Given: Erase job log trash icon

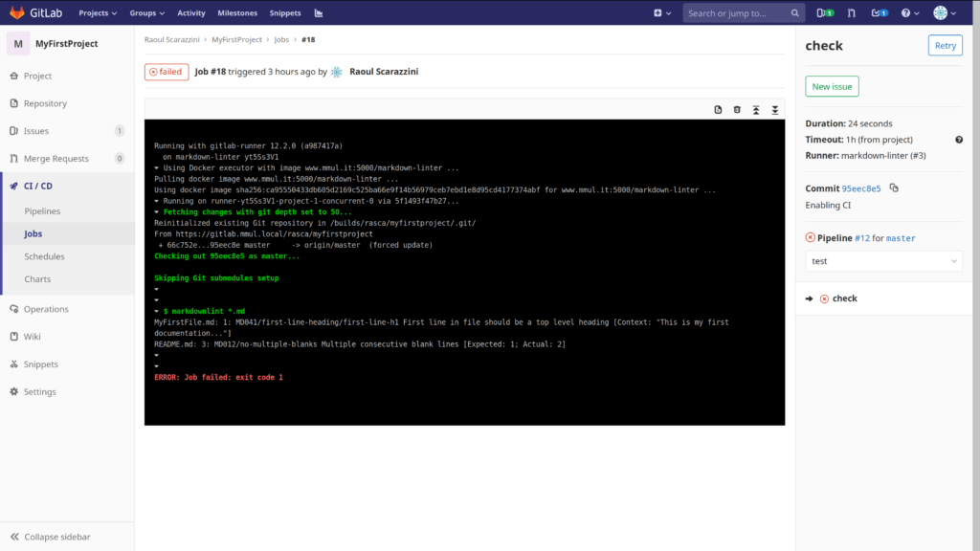Looking at the screenshot, I should point(737,110).
